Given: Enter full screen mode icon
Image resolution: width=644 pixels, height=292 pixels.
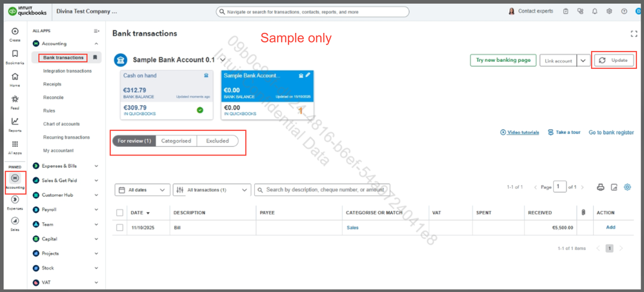Looking at the screenshot, I should (x=634, y=34).
